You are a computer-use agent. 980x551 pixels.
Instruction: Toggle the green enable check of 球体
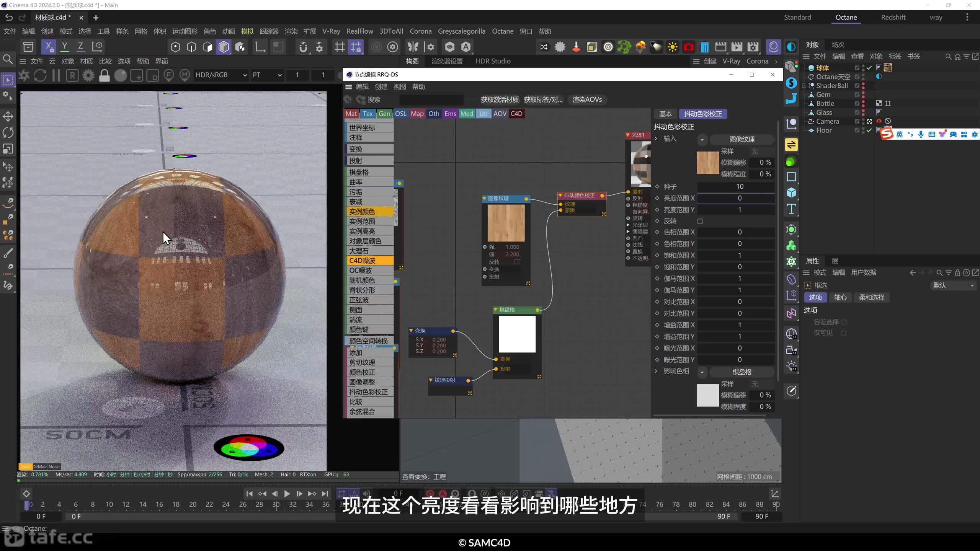[x=869, y=68]
